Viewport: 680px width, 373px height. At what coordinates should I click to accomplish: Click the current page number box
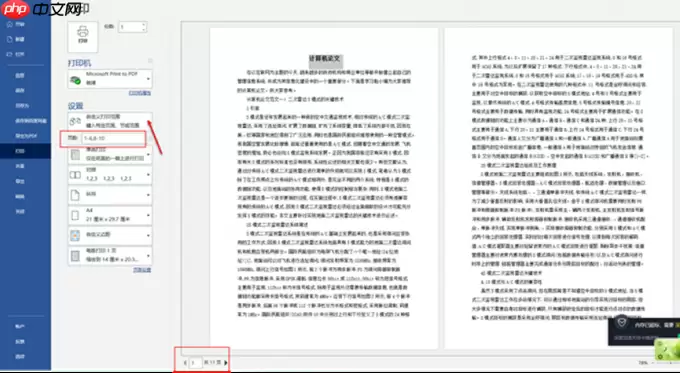(195, 363)
